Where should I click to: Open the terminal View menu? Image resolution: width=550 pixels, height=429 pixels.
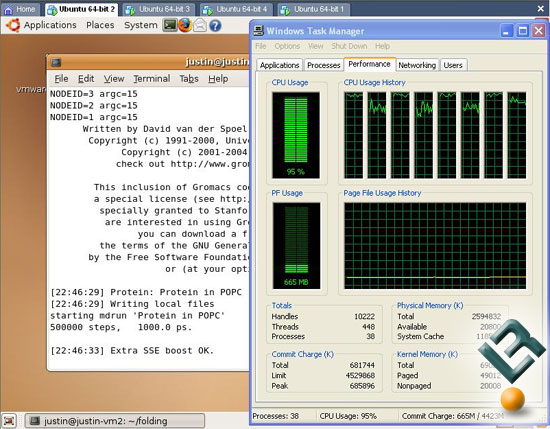coord(114,79)
